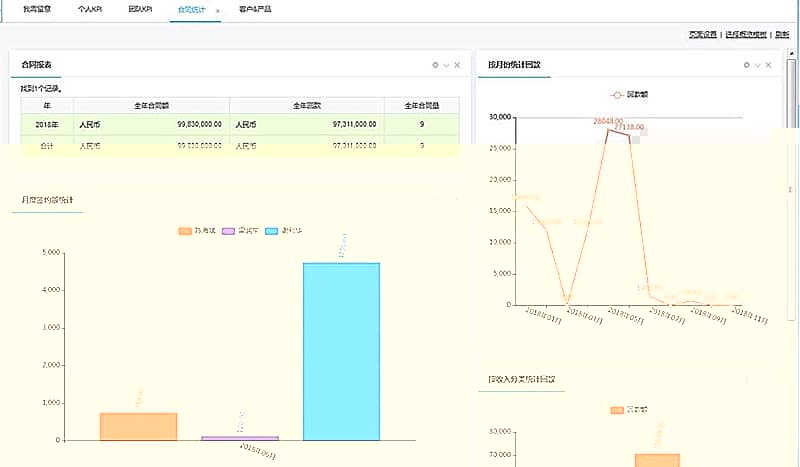The width and height of the screenshot is (800, 467).
Task: Click the 28048.00 peak point on line chart
Action: click(608, 130)
